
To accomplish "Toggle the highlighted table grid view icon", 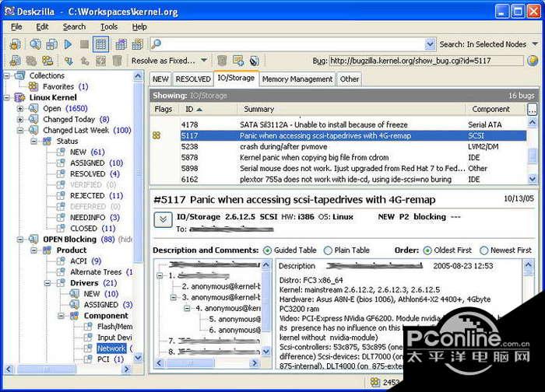I will tap(100, 44).
